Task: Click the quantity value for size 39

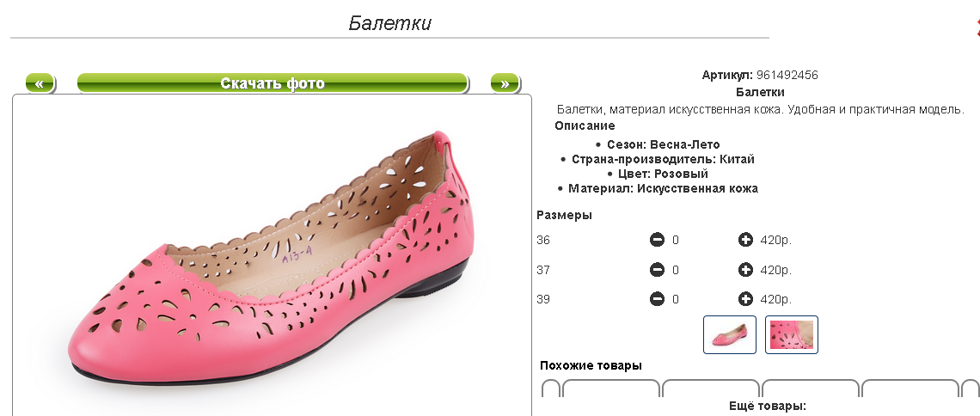Action: [x=676, y=299]
